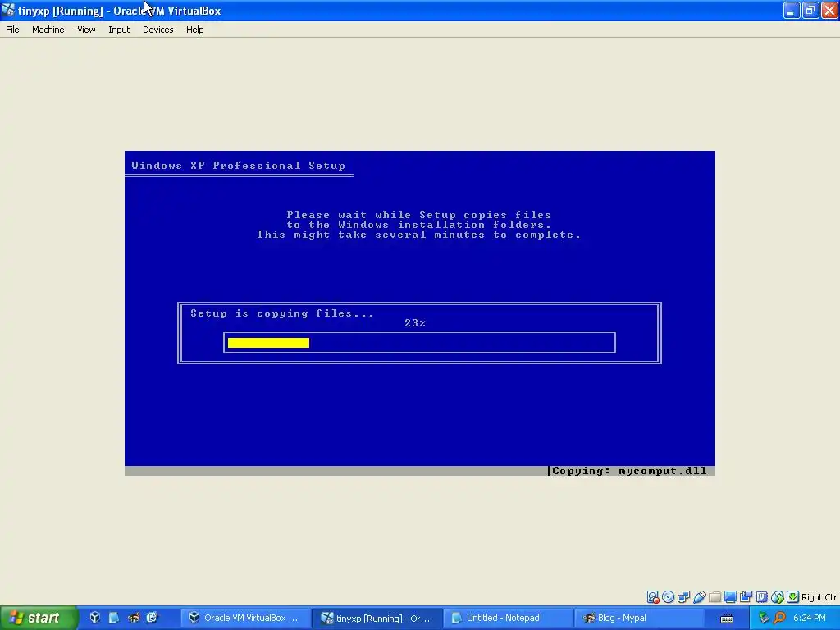This screenshot has height=630, width=840.
Task: Click the shared folders status icon
Action: pos(714,597)
